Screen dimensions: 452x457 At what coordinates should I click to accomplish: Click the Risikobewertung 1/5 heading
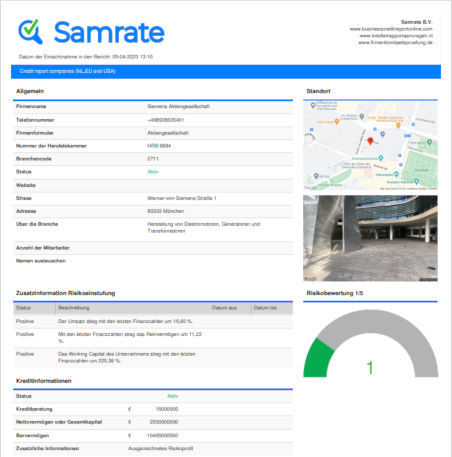335,293
